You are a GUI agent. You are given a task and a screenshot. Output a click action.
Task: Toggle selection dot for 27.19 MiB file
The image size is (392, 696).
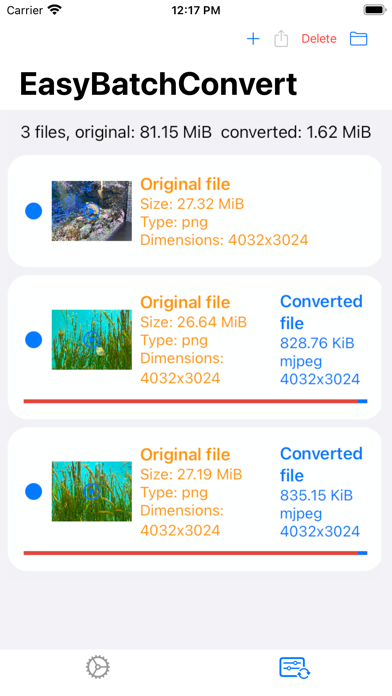pyautogui.click(x=33, y=492)
